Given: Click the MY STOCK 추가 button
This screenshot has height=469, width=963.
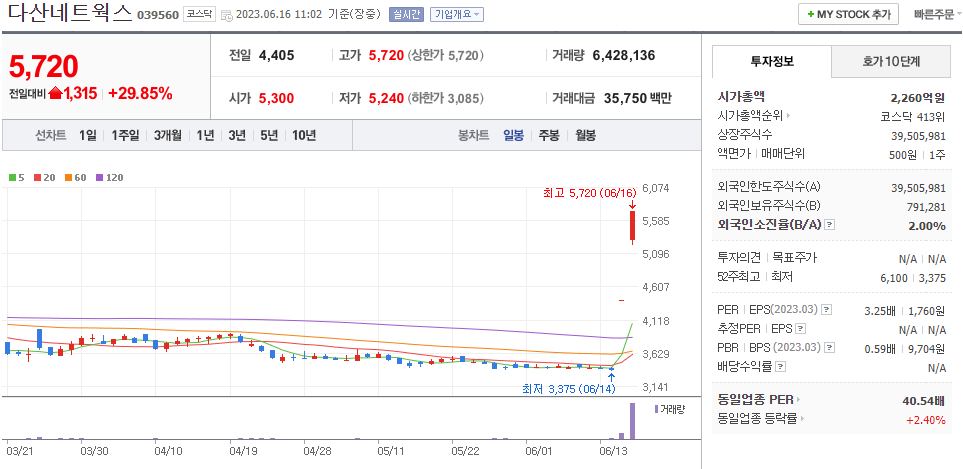Looking at the screenshot, I should [848, 14].
